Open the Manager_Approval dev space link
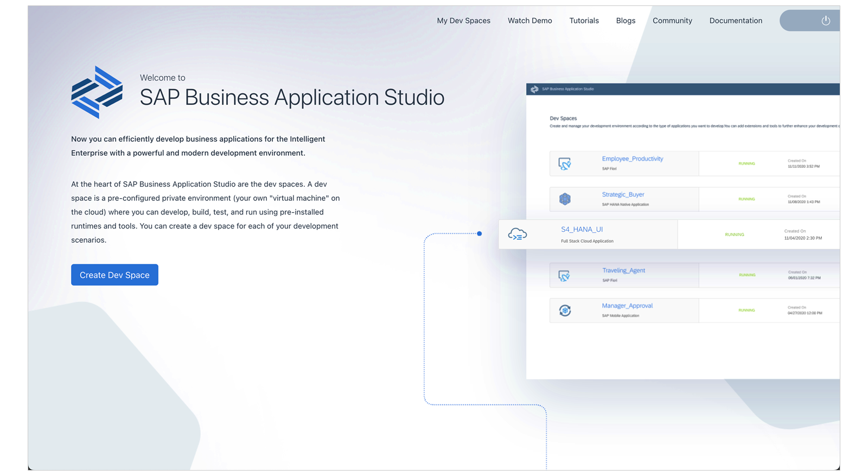 tap(627, 306)
